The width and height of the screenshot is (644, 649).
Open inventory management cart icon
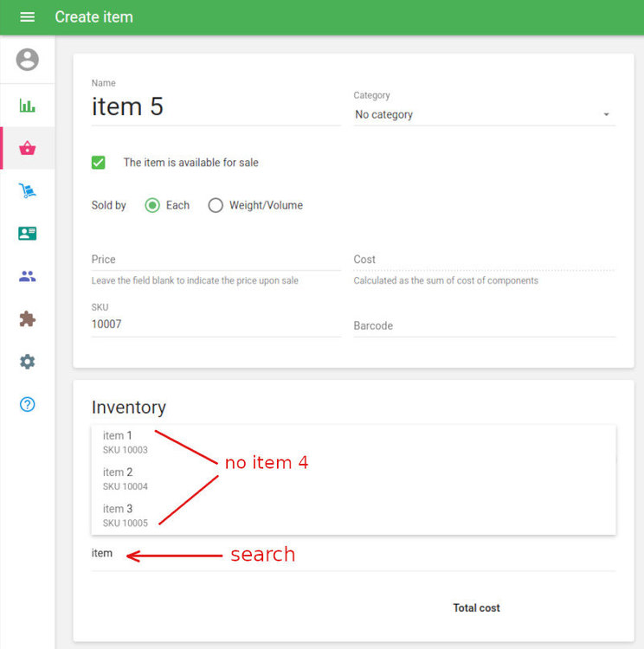coord(28,191)
